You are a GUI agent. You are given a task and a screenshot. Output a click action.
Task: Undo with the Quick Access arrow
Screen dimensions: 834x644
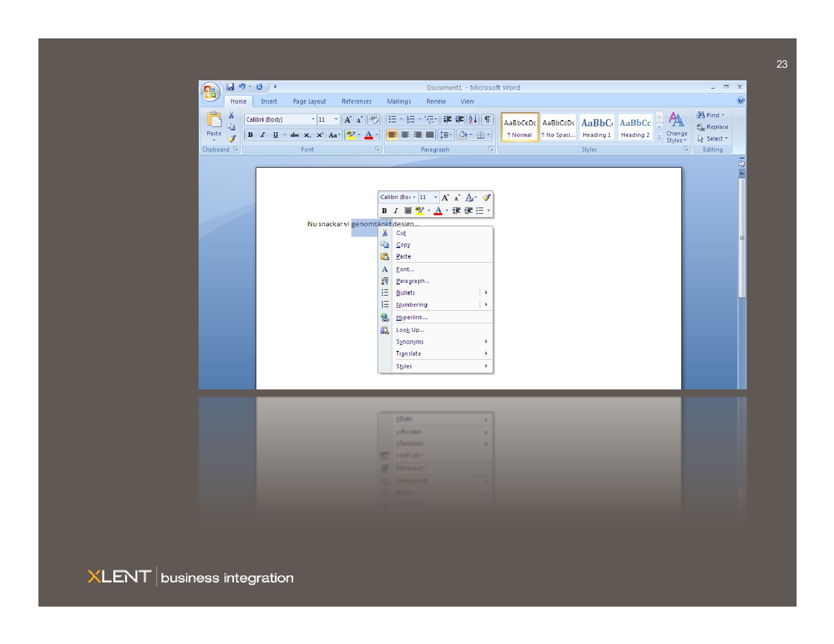243,87
